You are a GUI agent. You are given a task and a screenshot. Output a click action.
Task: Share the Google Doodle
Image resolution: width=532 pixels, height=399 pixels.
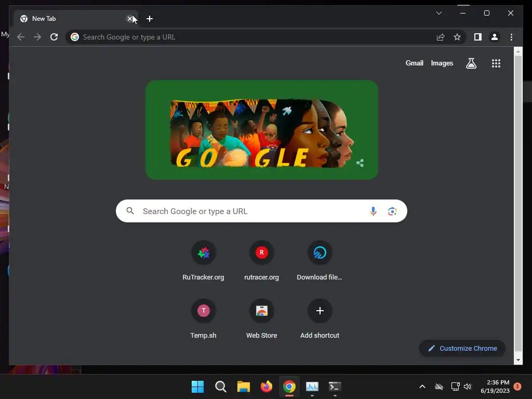pos(360,163)
